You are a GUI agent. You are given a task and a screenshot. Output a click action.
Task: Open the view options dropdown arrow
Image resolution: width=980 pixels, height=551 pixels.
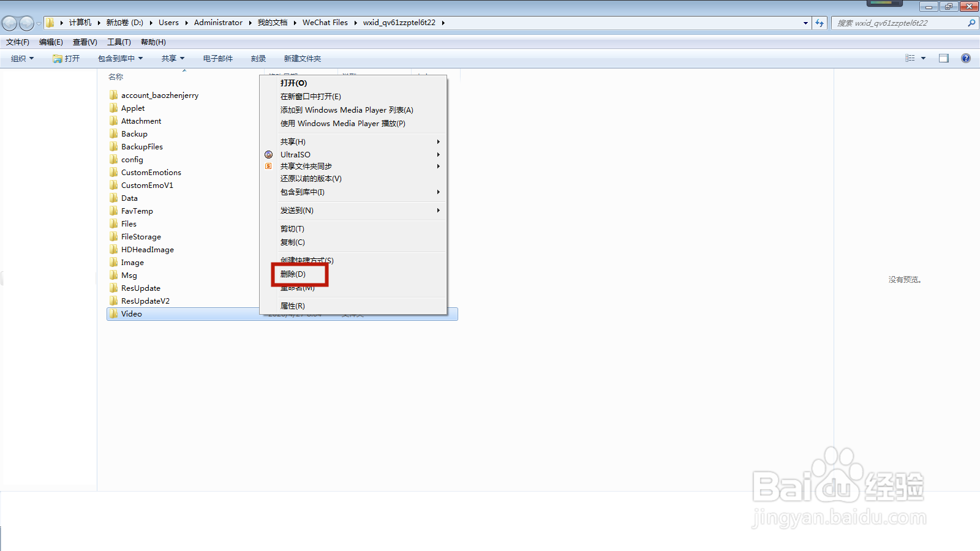[x=923, y=58]
